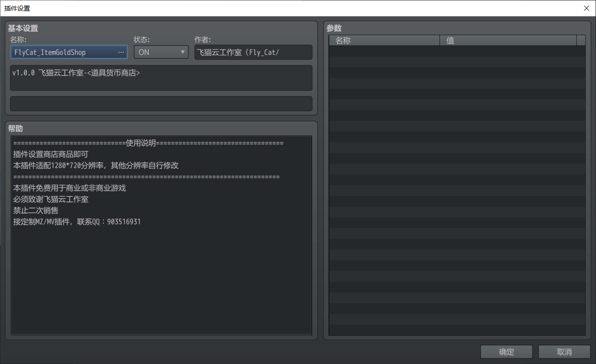Cancel the dialog with 取消
The width and height of the screenshot is (596, 364).
click(564, 352)
